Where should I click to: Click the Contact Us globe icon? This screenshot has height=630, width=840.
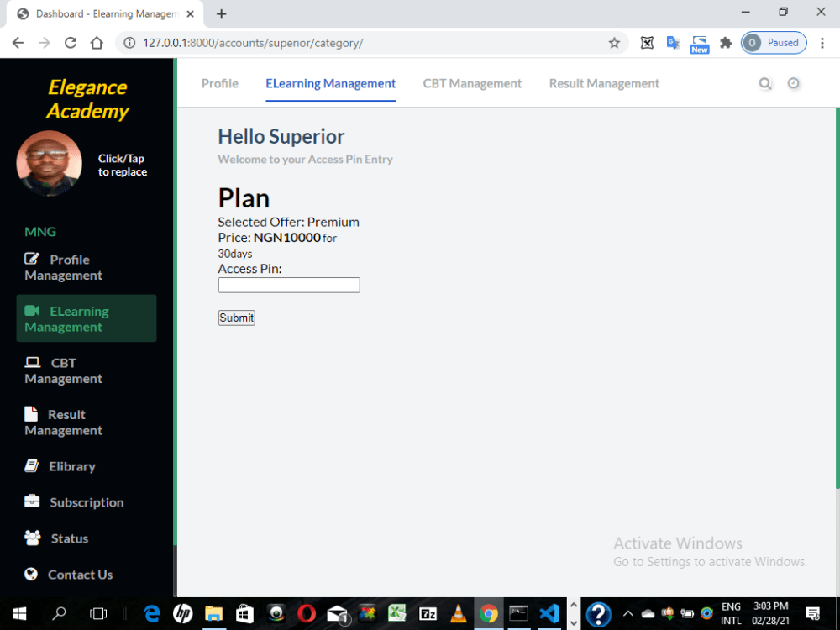click(31, 575)
